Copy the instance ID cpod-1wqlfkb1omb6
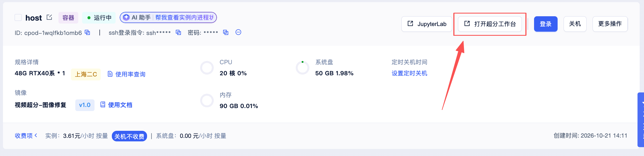 (87, 32)
